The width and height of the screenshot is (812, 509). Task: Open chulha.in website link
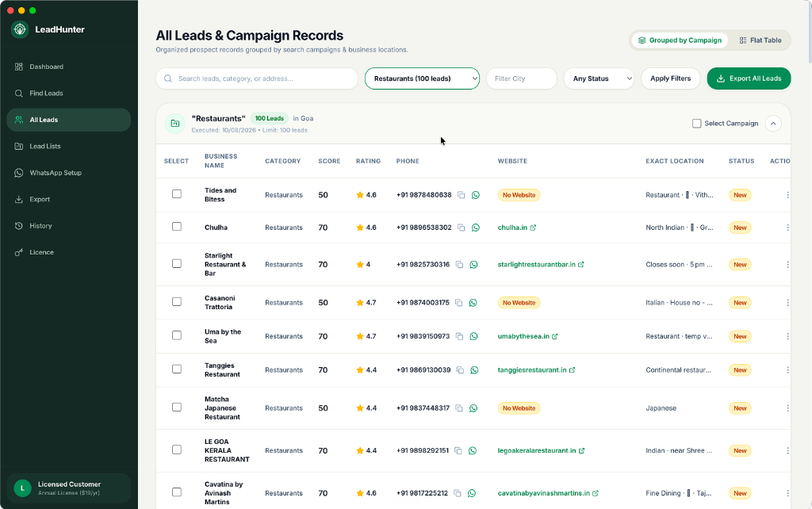click(x=517, y=228)
